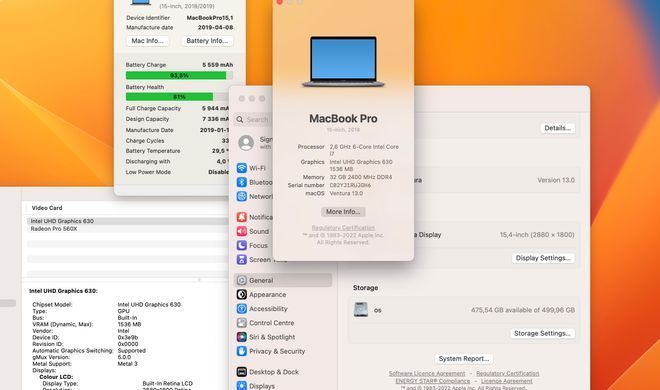This screenshot has width=660, height=390.
Task: Select Appearance label in sidebar
Action: coord(268,294)
